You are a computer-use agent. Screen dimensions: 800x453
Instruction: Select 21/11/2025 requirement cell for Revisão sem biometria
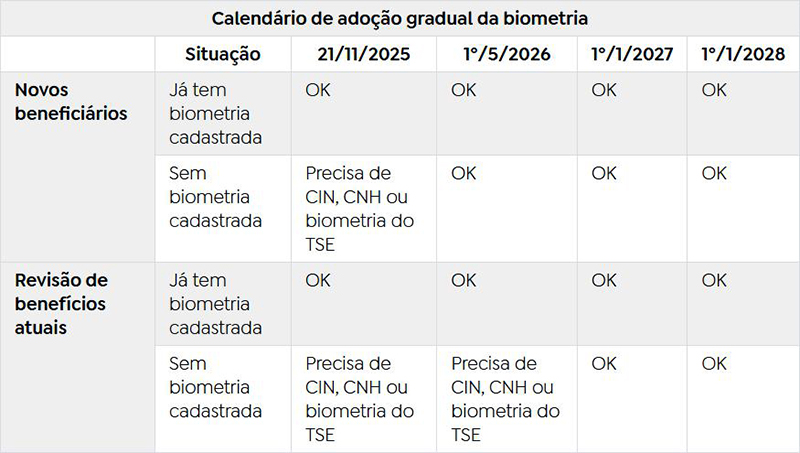click(359, 399)
